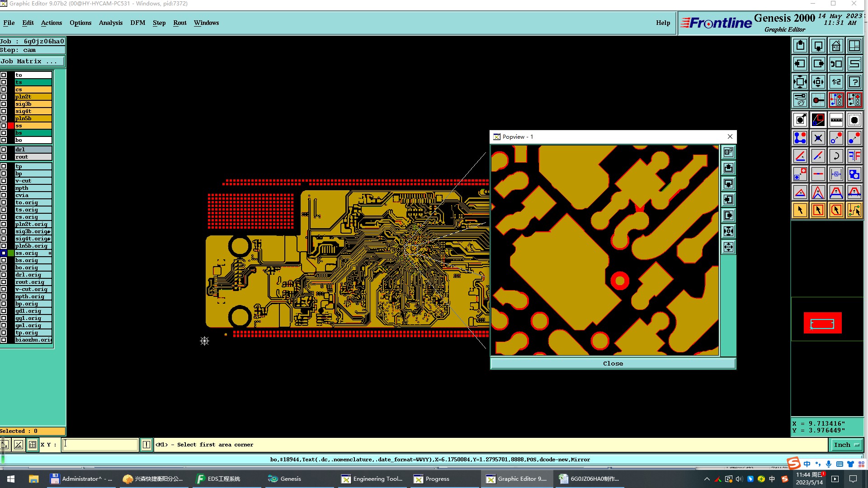
Task: Open Windows Start menu
Action: (x=11, y=479)
